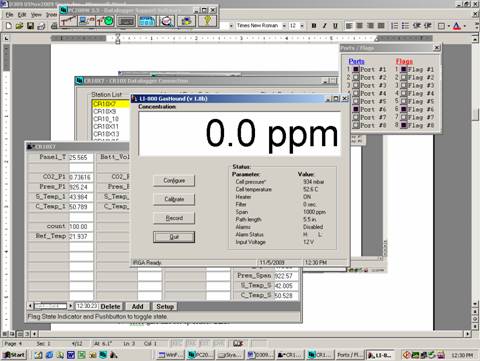This screenshot has height=361, width=480.
Task: Toggle Bold formatting in Word
Action: click(314, 26)
